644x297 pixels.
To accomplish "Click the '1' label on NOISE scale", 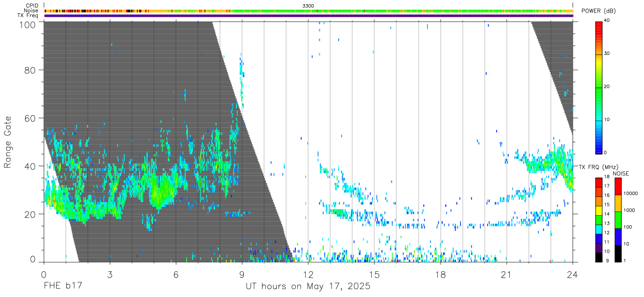I will (x=625, y=260).
